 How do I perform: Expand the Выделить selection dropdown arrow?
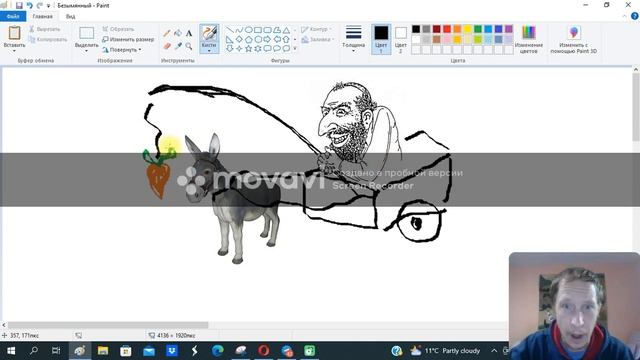[87, 51]
